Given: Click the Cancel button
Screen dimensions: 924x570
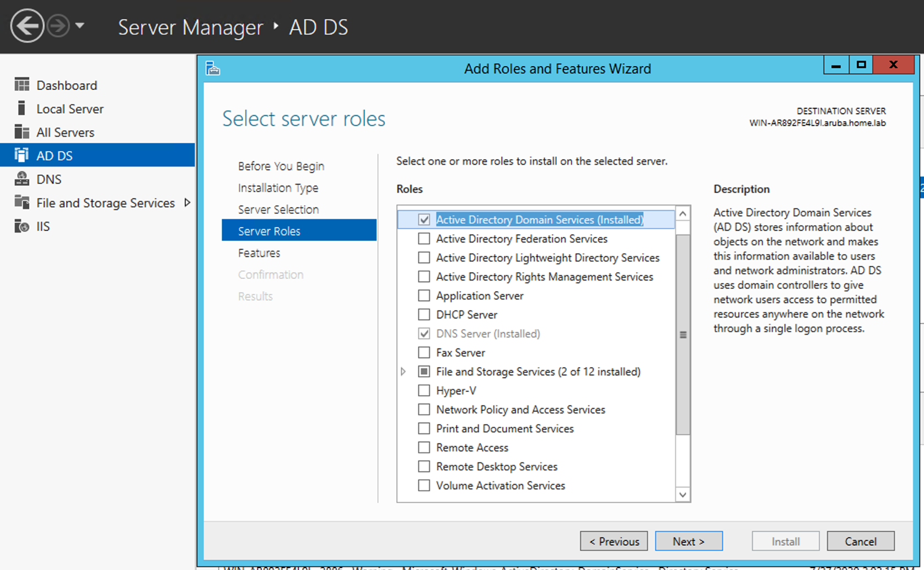Looking at the screenshot, I should point(861,541).
